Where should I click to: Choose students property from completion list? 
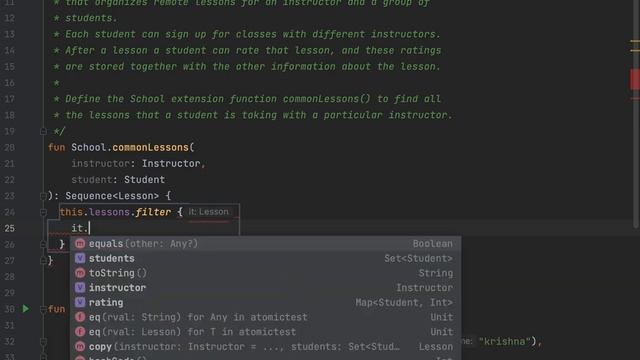tap(266, 258)
